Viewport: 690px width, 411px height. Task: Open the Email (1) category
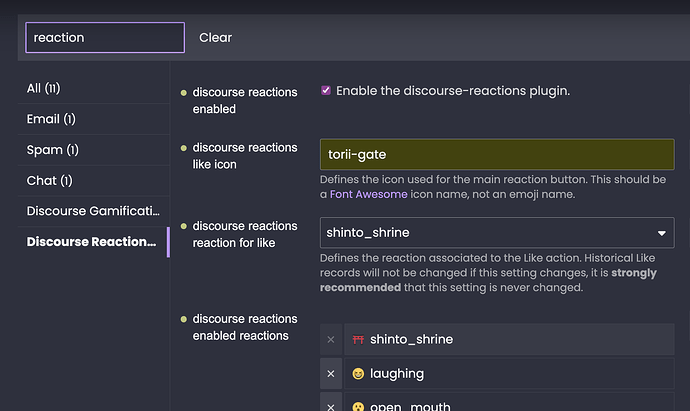pos(94,119)
